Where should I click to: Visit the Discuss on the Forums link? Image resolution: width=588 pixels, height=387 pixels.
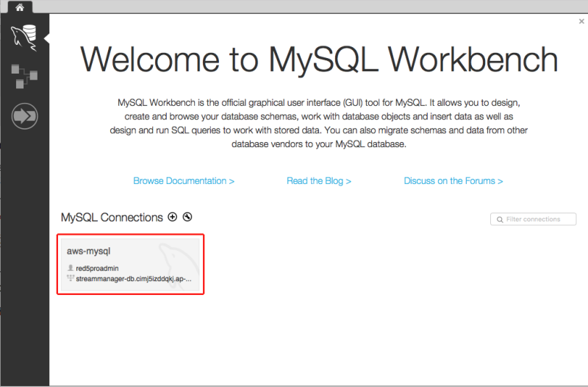pos(453,181)
